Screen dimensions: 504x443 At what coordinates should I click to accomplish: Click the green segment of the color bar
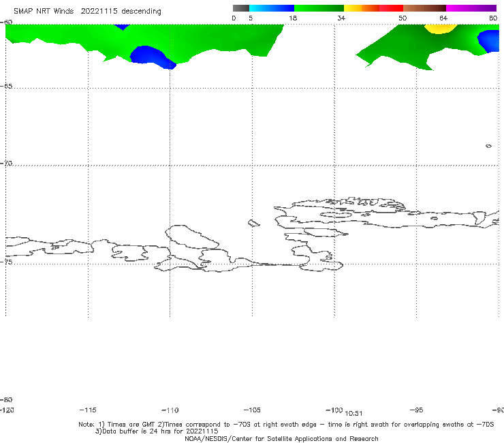pyautogui.click(x=319, y=8)
